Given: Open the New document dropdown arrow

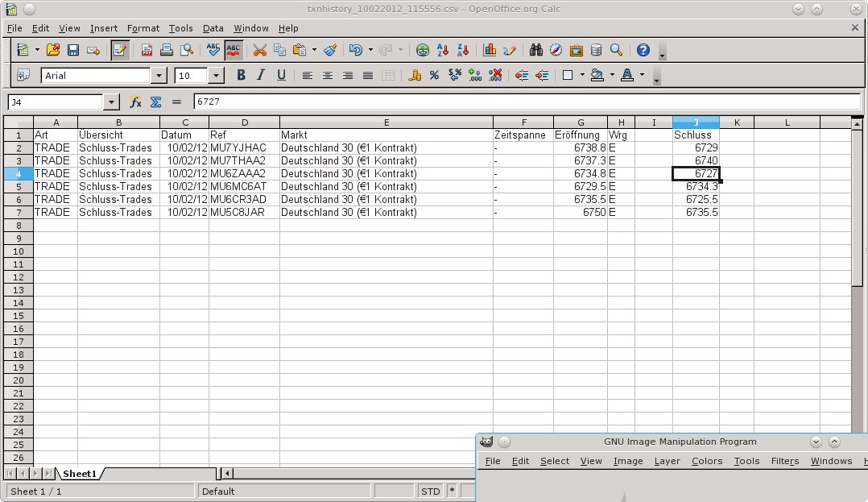Looking at the screenshot, I should coord(37,50).
